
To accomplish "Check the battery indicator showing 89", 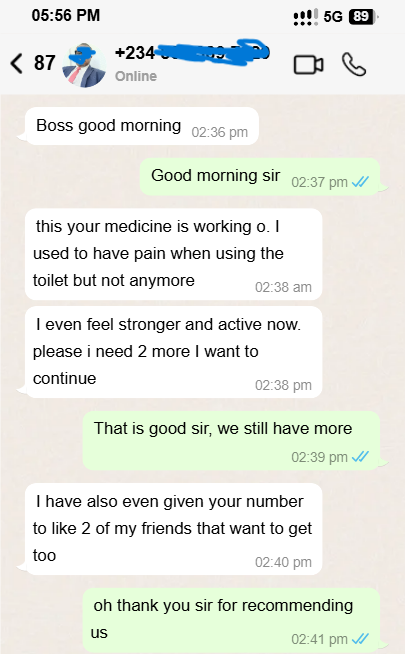I will (x=363, y=17).
